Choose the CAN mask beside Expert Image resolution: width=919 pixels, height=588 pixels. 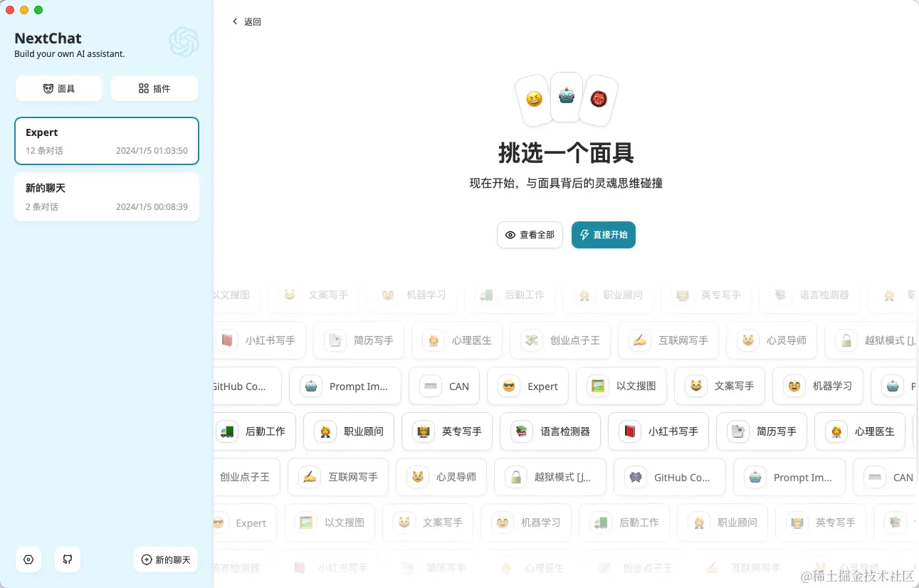click(444, 386)
